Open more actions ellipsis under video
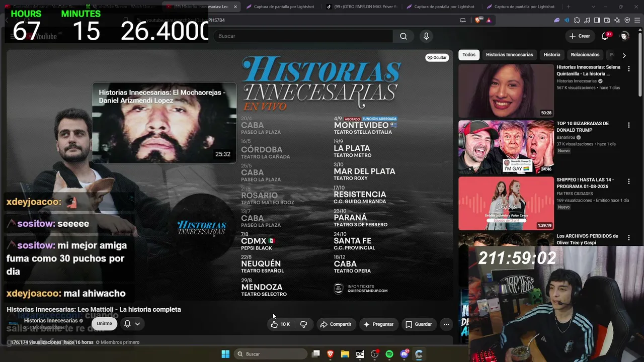Viewport: 644px width, 362px height. [446, 324]
